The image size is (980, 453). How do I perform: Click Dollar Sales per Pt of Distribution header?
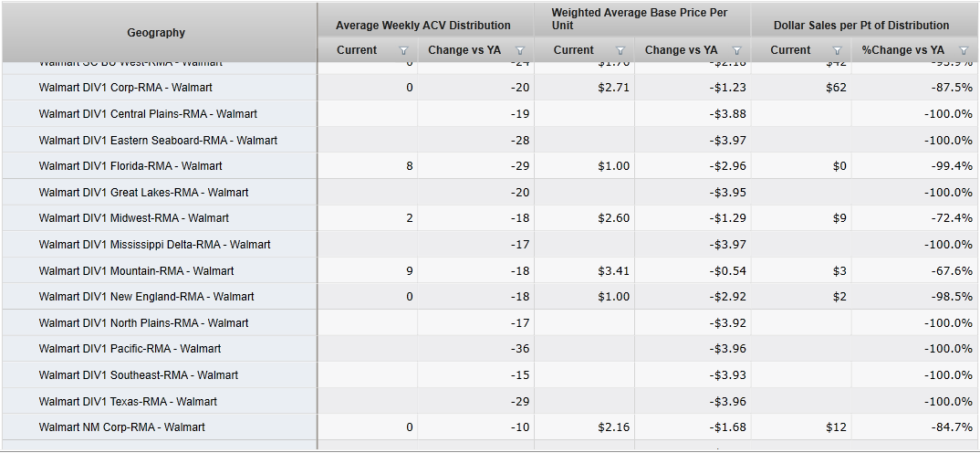[861, 26]
